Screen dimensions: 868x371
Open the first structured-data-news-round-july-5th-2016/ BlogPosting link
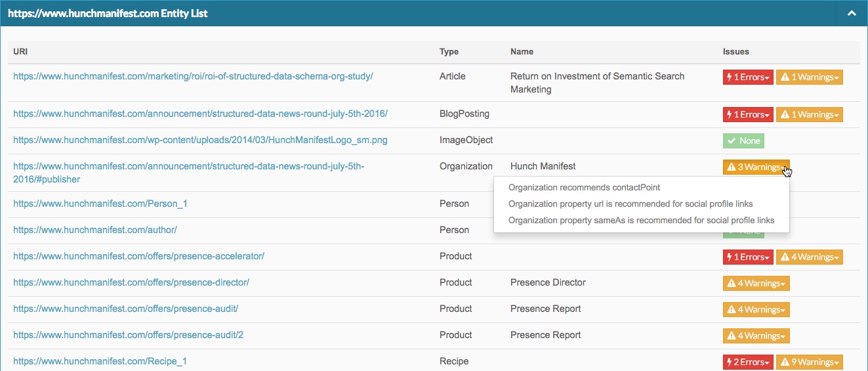click(200, 114)
